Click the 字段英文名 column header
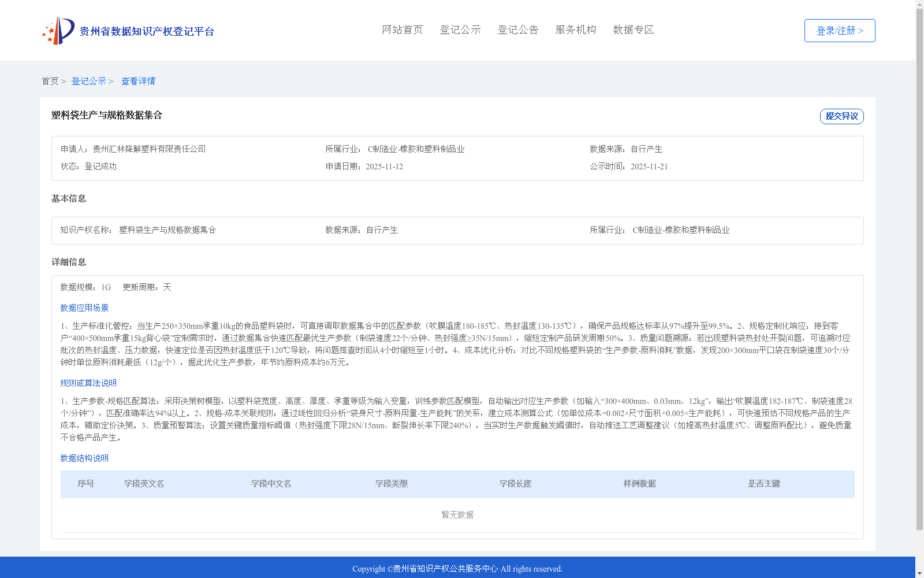924x578 pixels. tap(144, 484)
